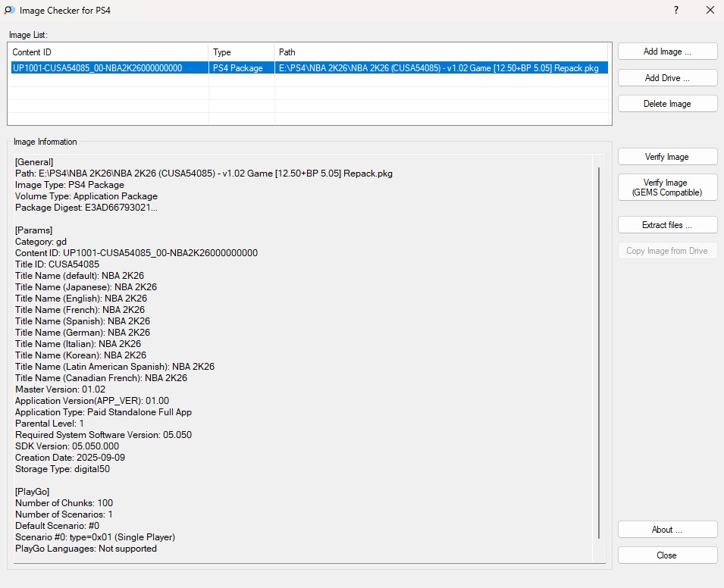This screenshot has width=724, height=588.
Task: Click the SDK Version: 05.050.000 line
Action: [67, 446]
